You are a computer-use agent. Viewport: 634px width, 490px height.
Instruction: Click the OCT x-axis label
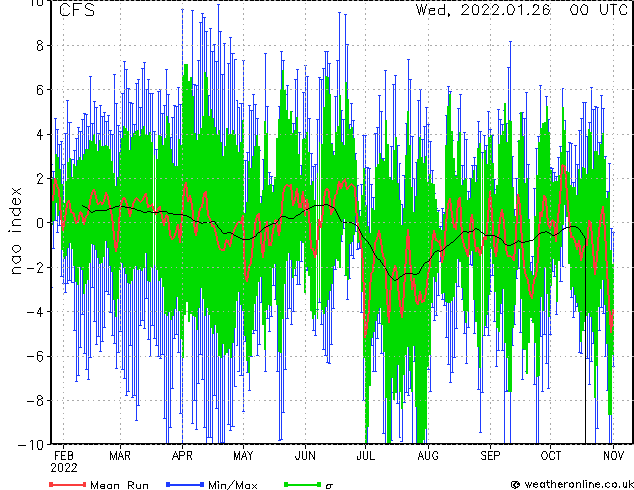point(551,456)
